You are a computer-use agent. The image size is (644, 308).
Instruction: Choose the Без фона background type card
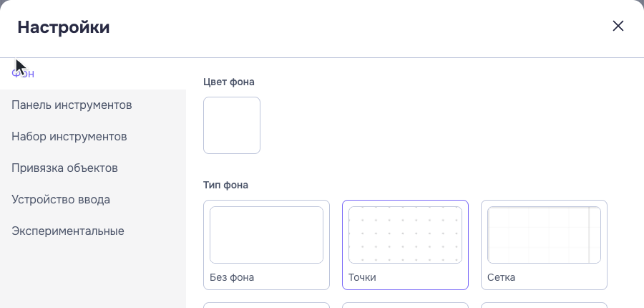pos(267,245)
